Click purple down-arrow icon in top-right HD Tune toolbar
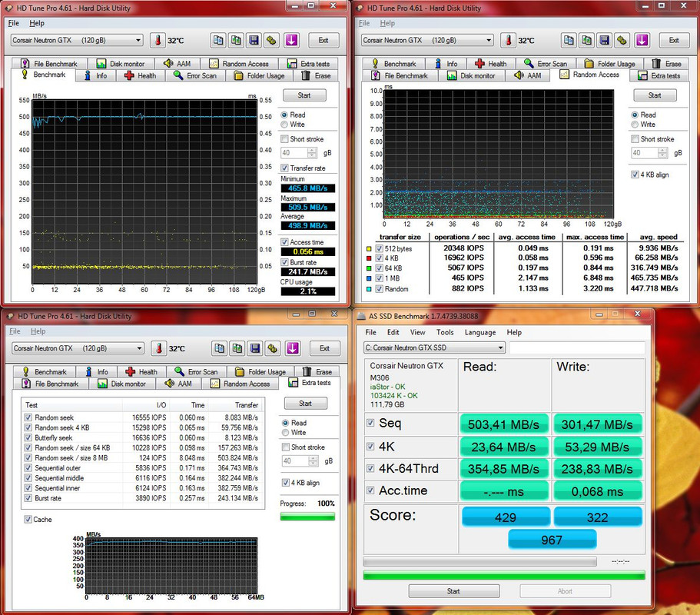700x615 pixels. coord(642,40)
